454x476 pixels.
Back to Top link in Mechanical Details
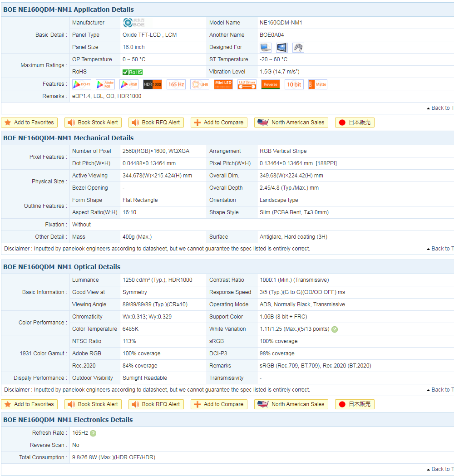pos(440,249)
